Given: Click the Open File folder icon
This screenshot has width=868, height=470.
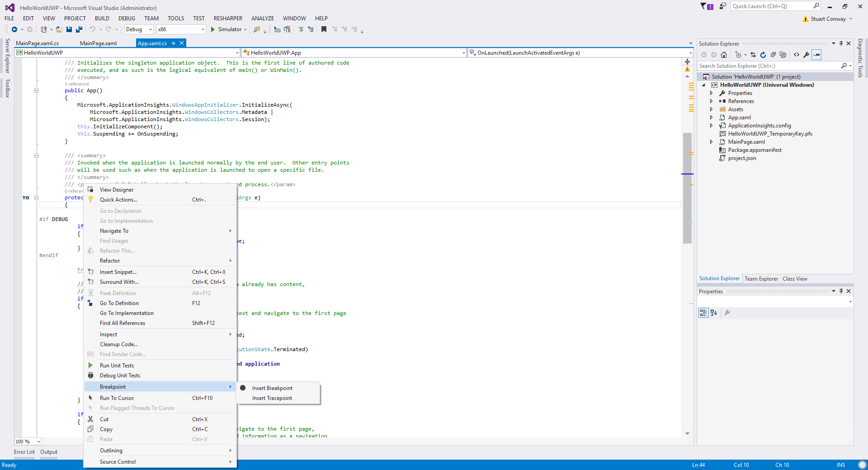Looking at the screenshot, I should point(59,29).
